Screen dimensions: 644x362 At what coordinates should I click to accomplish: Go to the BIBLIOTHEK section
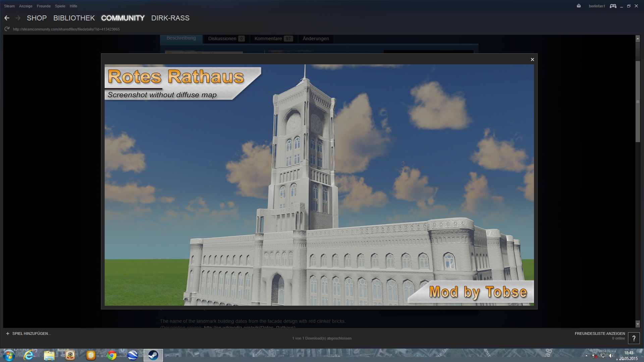pyautogui.click(x=74, y=18)
